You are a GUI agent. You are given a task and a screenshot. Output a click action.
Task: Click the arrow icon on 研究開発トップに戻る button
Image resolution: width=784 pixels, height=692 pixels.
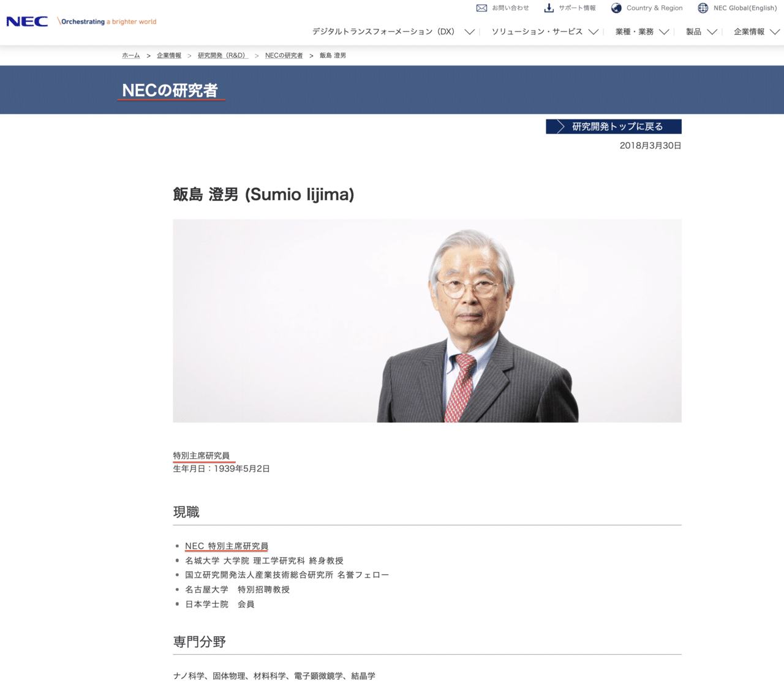(x=560, y=127)
